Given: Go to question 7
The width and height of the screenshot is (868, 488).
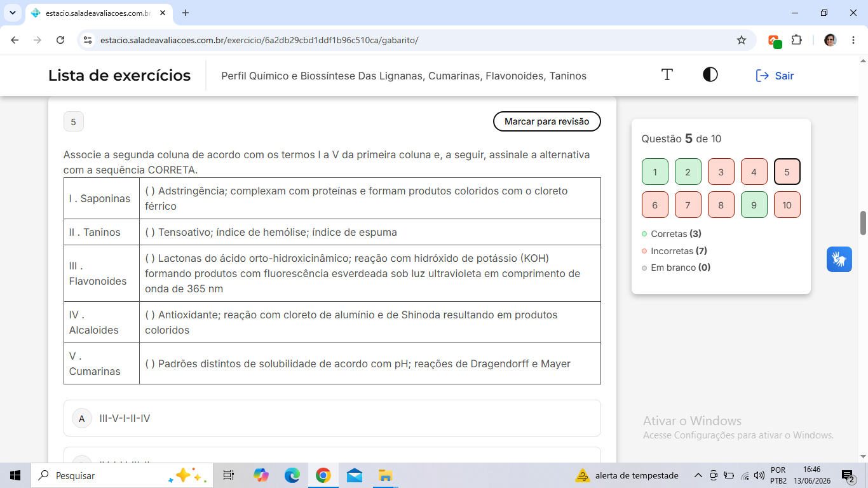Looking at the screenshot, I should click(x=688, y=205).
